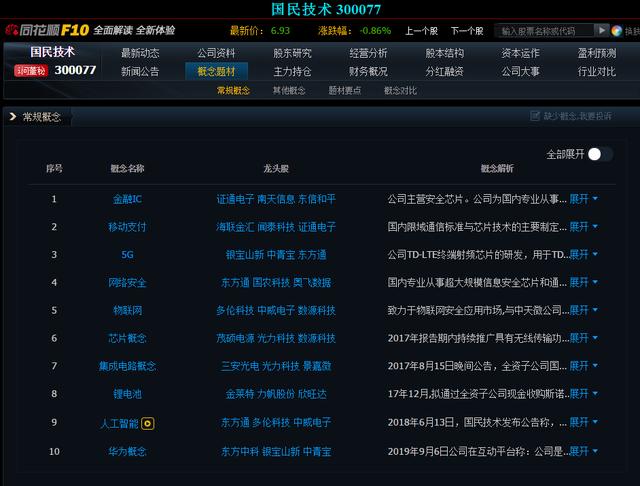Open the 最新动态 tab

tap(140, 53)
